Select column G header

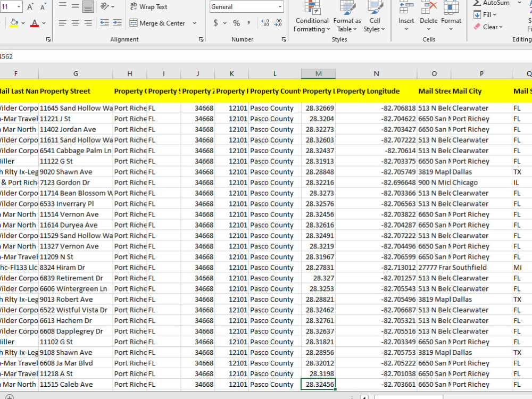click(x=76, y=73)
